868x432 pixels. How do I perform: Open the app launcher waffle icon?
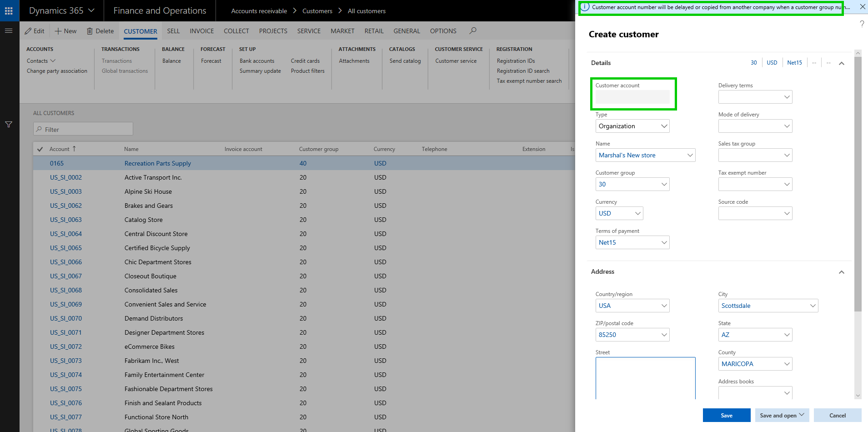(9, 11)
